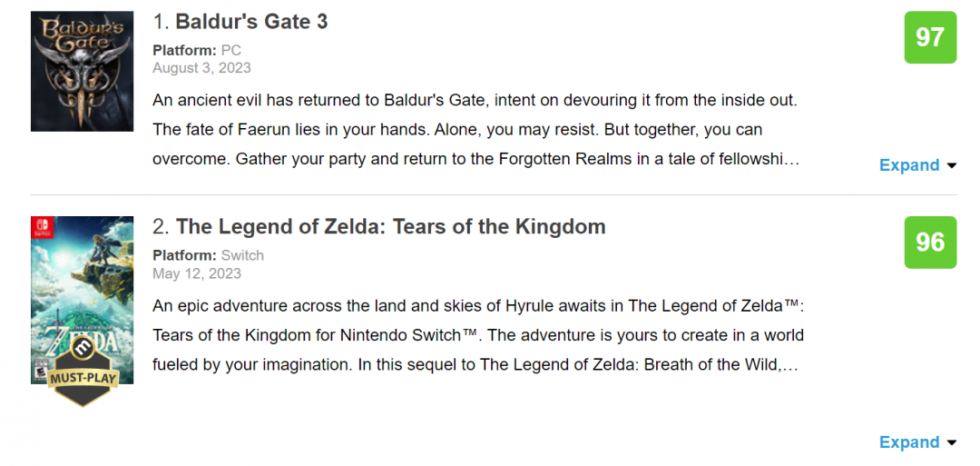
Task: Open the Baldur's Gate 3 cover image
Action: (82, 72)
